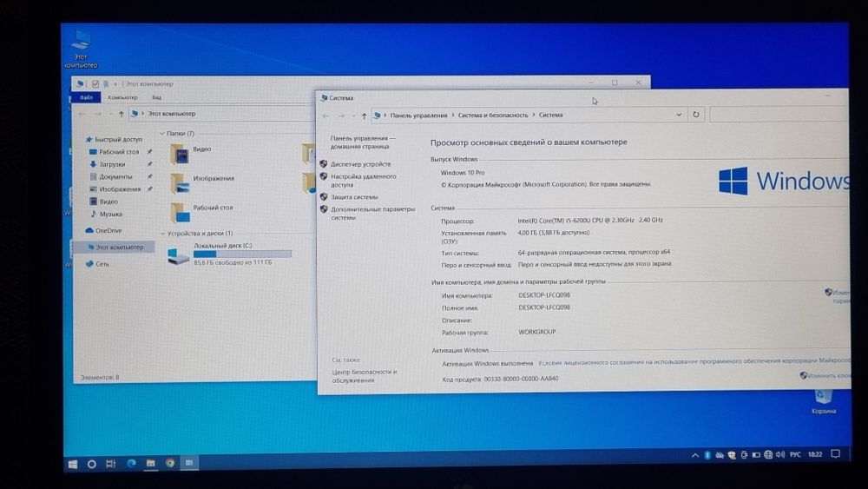Open recent locations dropdown in Explorer
Image resolution: width=868 pixels, height=489 pixels.
tap(111, 114)
